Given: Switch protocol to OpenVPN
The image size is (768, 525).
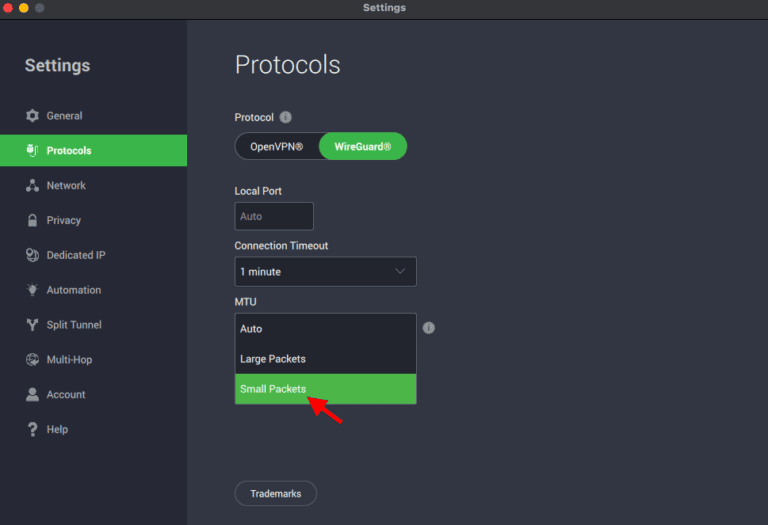Looking at the screenshot, I should 278,147.
